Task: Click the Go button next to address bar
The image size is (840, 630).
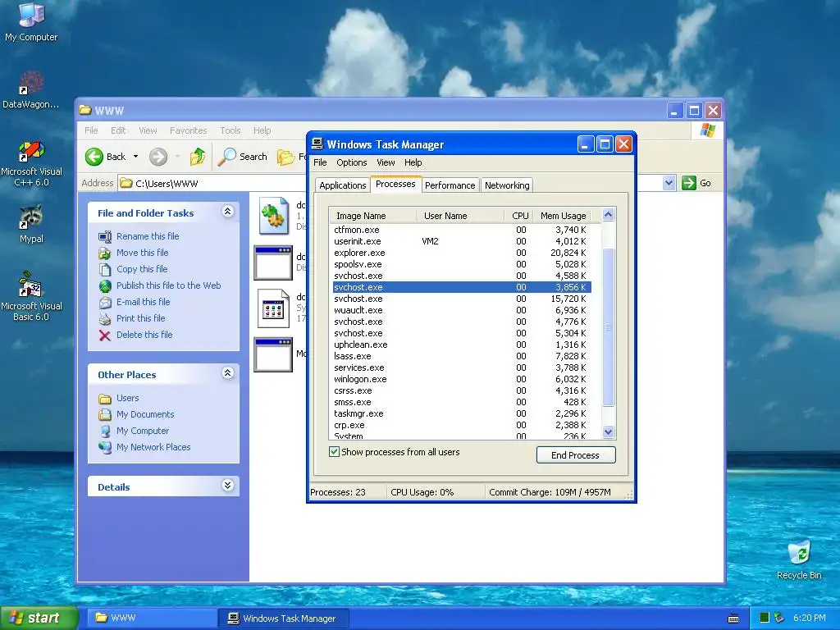Action: click(x=696, y=183)
